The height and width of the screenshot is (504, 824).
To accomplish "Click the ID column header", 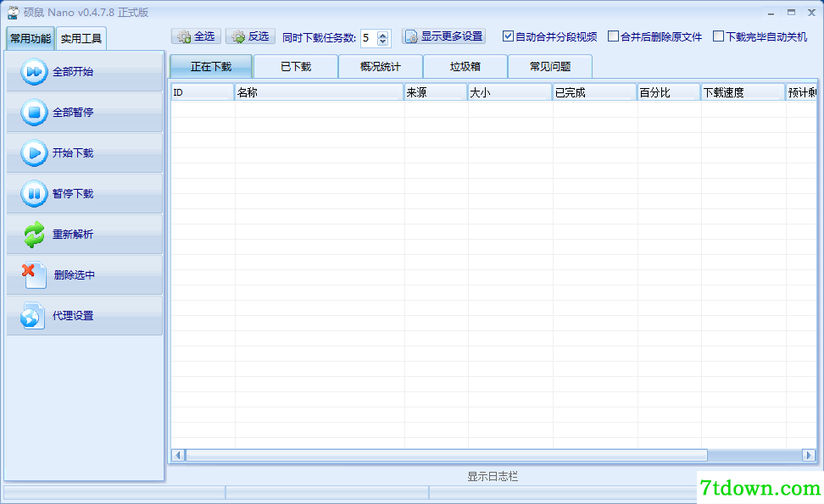I will (203, 92).
